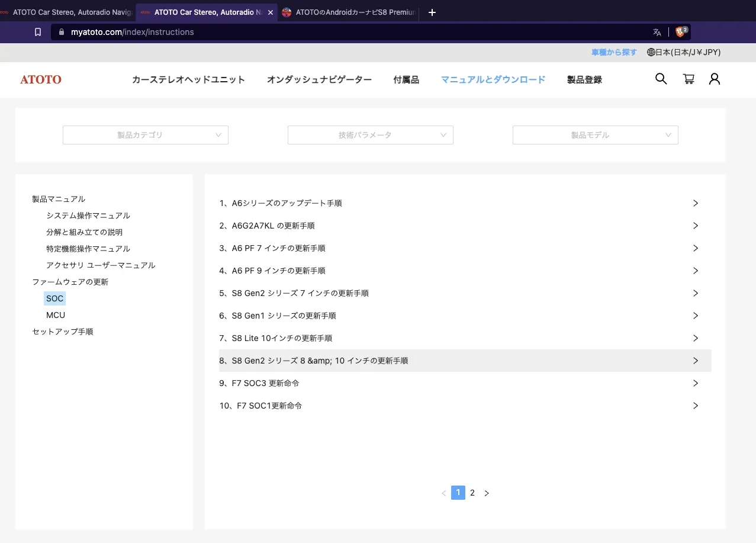756x543 pixels.
Task: Open 6、S8 Gen1 シリーズの更新手順 entry
Action: [x=465, y=316]
